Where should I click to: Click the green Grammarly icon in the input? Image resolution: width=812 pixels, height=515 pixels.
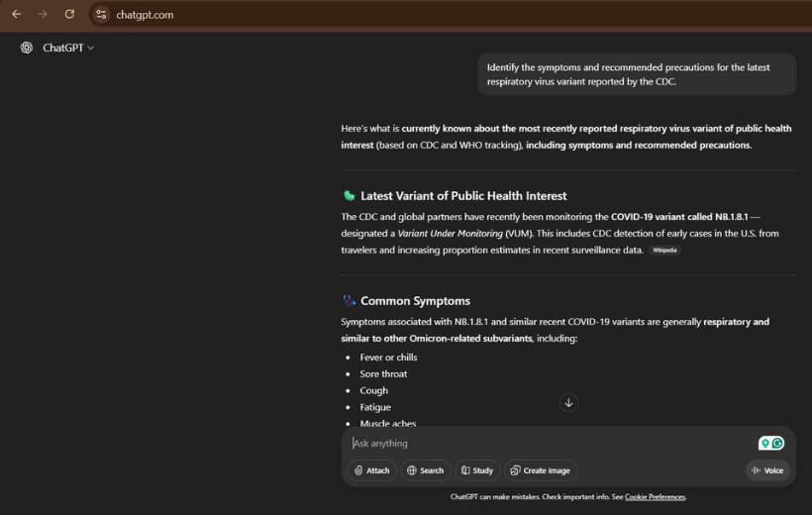point(777,444)
